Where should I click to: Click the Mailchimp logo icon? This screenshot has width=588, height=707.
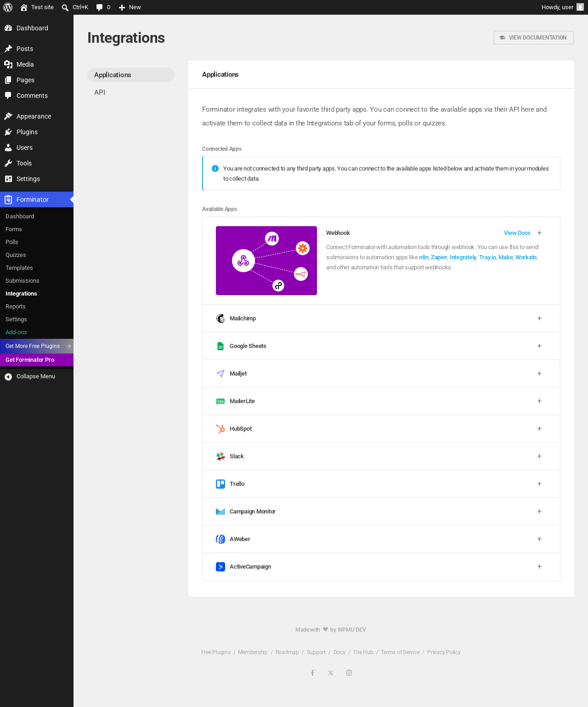click(x=220, y=319)
